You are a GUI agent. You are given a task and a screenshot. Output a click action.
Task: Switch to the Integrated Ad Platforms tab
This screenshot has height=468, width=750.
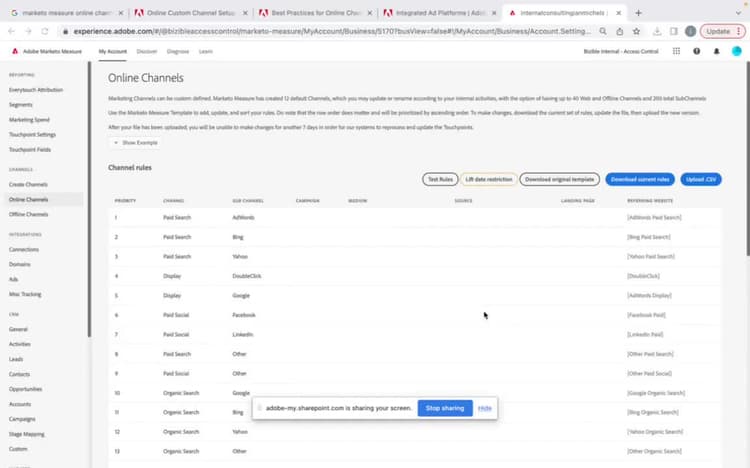coord(440,13)
